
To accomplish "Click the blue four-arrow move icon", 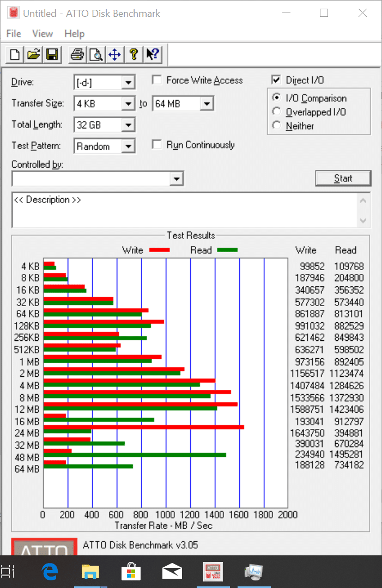I will pos(114,54).
